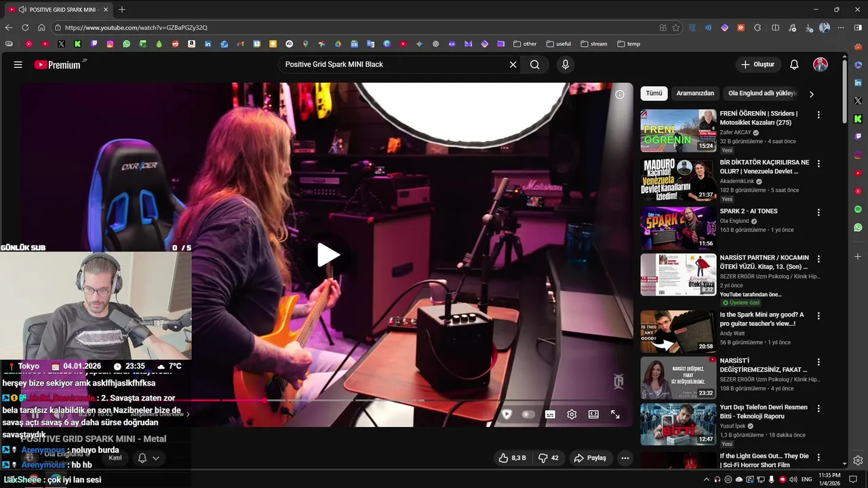Open the Spotify icon in browser sidebar

tap(858, 209)
